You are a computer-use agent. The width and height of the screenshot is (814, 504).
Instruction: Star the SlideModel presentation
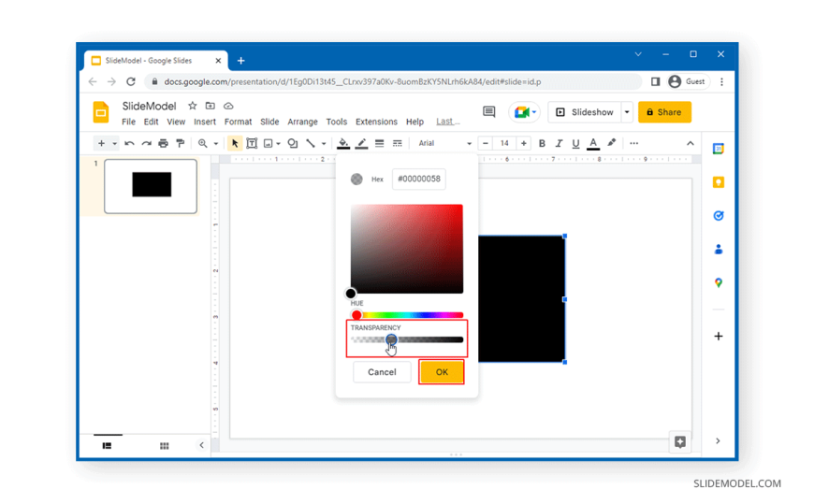[x=193, y=106]
